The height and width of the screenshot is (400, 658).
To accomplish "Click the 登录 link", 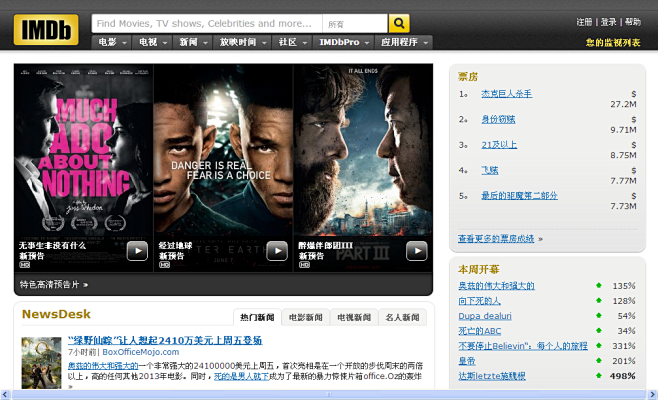I will tap(608, 22).
